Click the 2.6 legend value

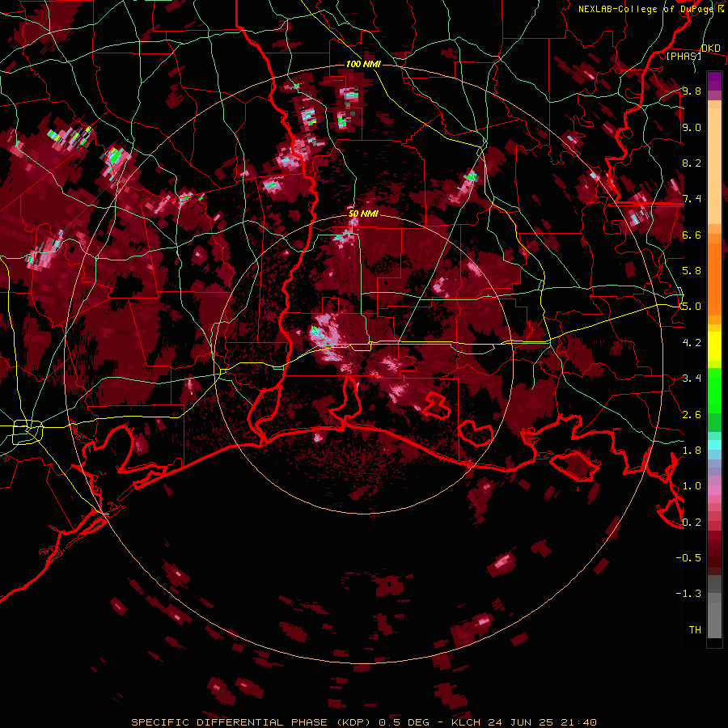[x=692, y=415]
